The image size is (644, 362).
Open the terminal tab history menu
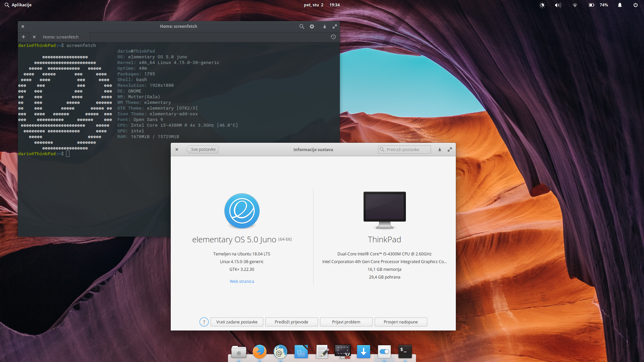point(333,37)
